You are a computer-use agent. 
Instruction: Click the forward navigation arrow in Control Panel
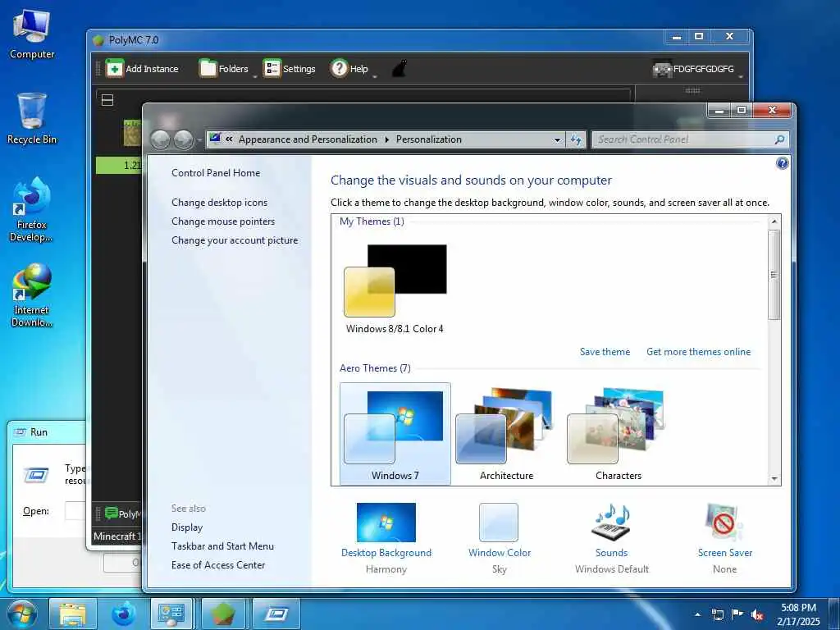pos(183,139)
